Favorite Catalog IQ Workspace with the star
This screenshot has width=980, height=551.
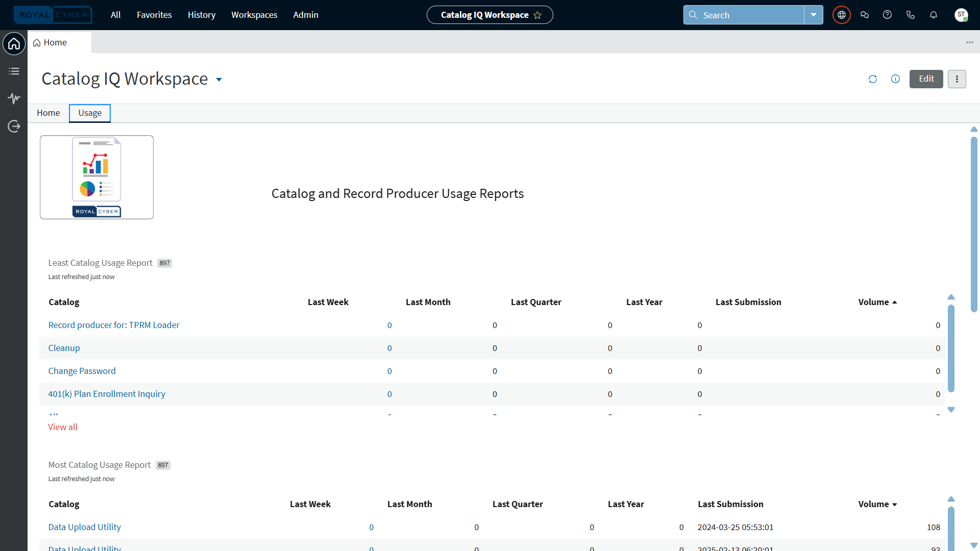537,15
